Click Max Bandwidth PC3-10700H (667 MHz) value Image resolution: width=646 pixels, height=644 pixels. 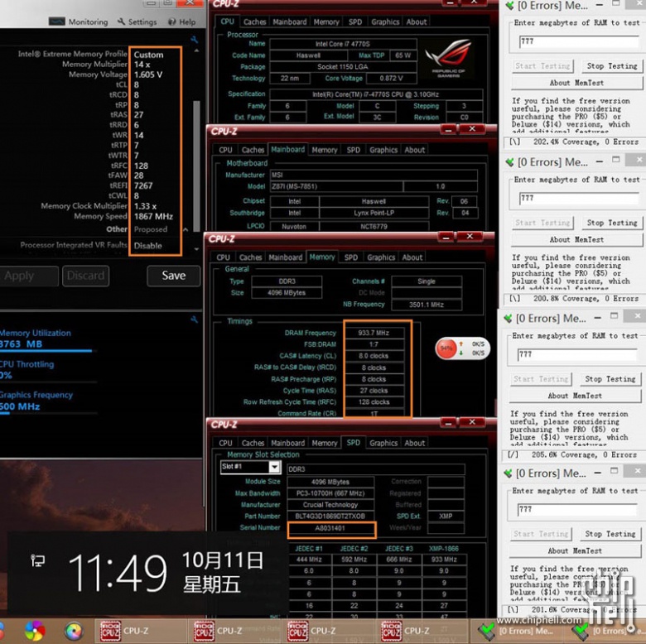[330, 493]
